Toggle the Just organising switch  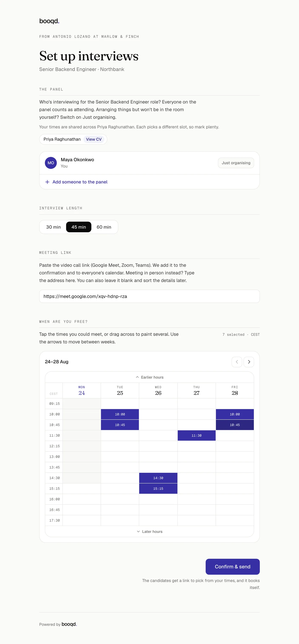click(236, 163)
